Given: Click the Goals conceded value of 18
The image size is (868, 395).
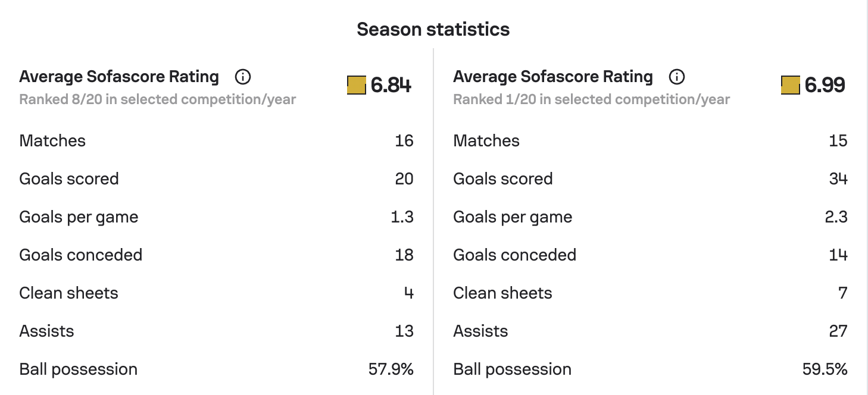Looking at the screenshot, I should coord(404,255).
